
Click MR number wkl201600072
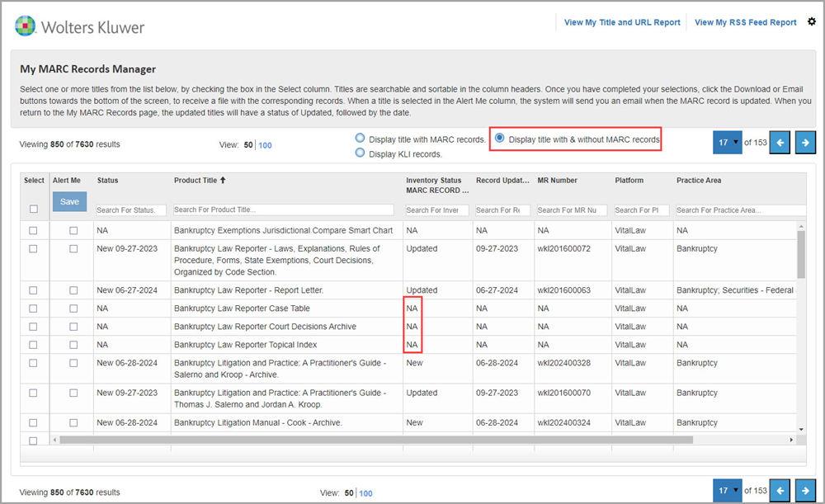564,248
